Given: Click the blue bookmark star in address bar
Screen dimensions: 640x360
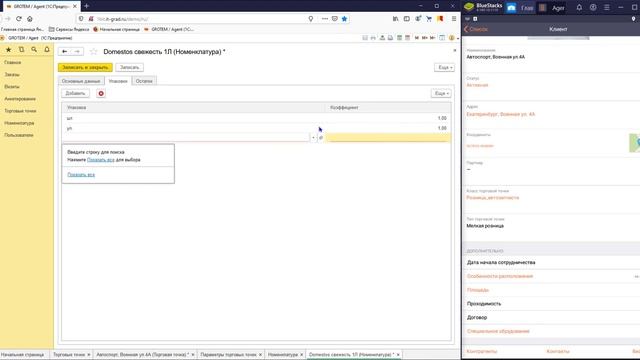Looking at the screenshot, I should [x=344, y=19].
